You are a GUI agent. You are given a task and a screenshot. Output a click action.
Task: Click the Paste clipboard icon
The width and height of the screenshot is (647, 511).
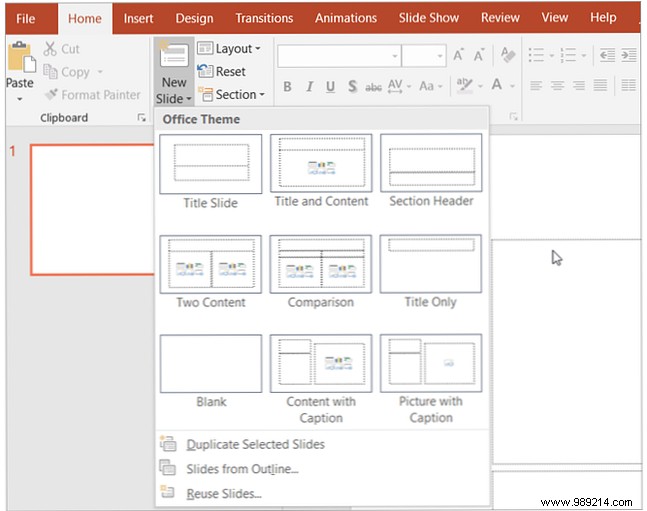21,57
